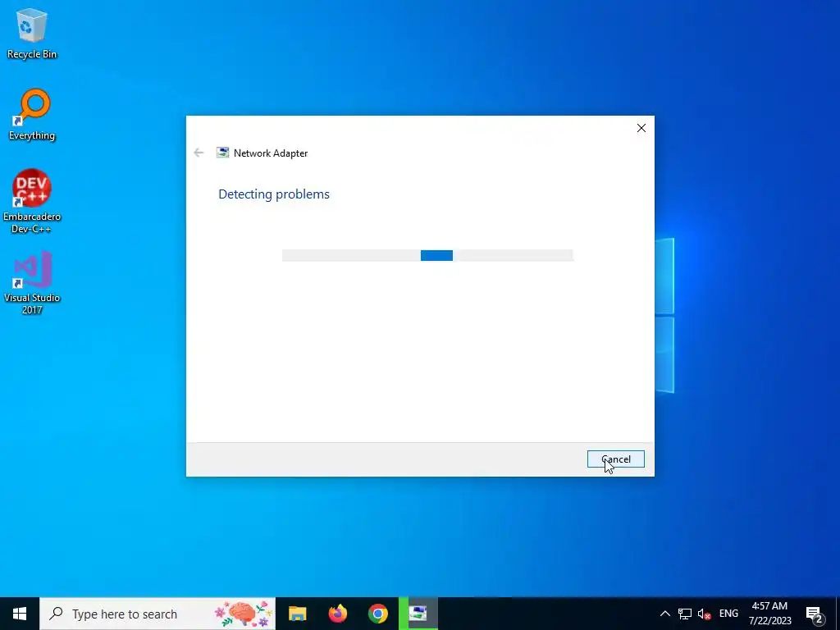Go back using the dialog arrow
Viewport: 840px width, 630px height.
pyautogui.click(x=199, y=153)
